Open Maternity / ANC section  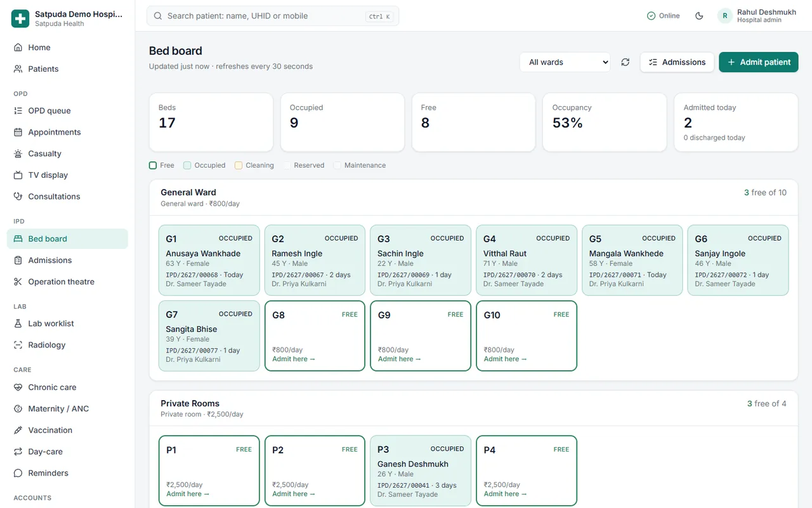(67, 409)
